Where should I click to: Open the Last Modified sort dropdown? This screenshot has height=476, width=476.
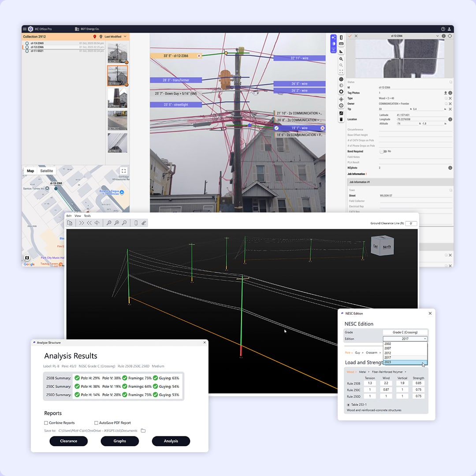pyautogui.click(x=115, y=37)
